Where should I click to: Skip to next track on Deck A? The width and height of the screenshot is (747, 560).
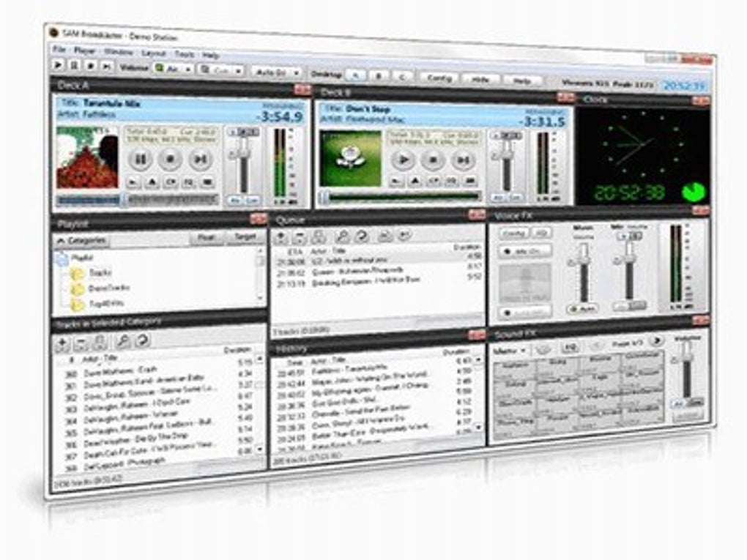coord(201,159)
